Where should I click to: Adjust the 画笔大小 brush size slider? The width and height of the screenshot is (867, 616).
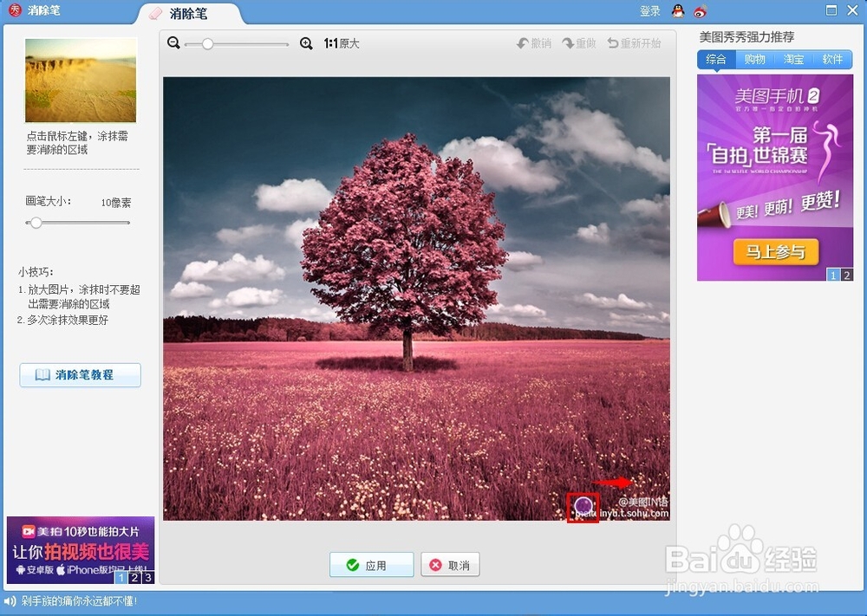[x=36, y=223]
